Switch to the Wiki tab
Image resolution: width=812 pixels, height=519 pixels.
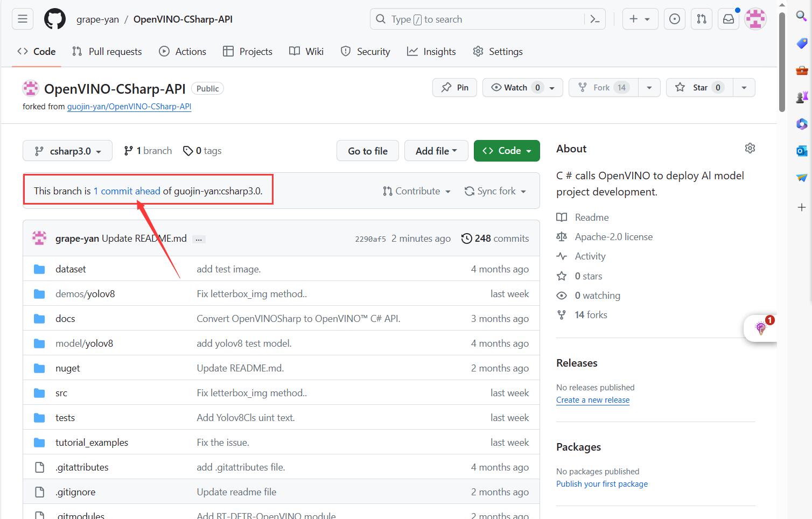point(306,52)
